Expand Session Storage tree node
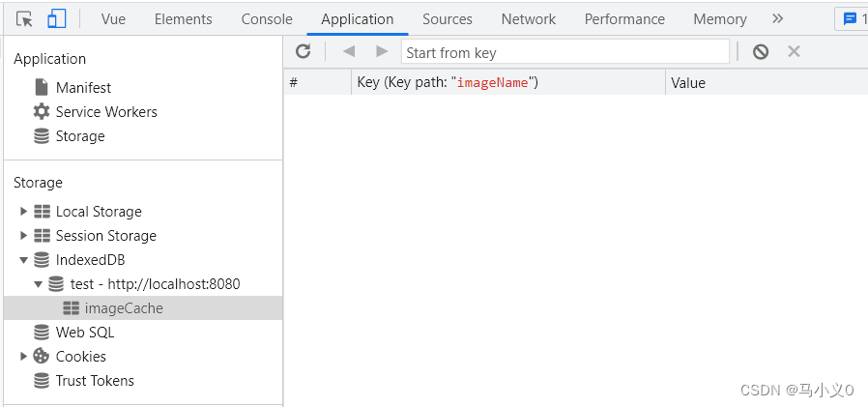 click(23, 235)
